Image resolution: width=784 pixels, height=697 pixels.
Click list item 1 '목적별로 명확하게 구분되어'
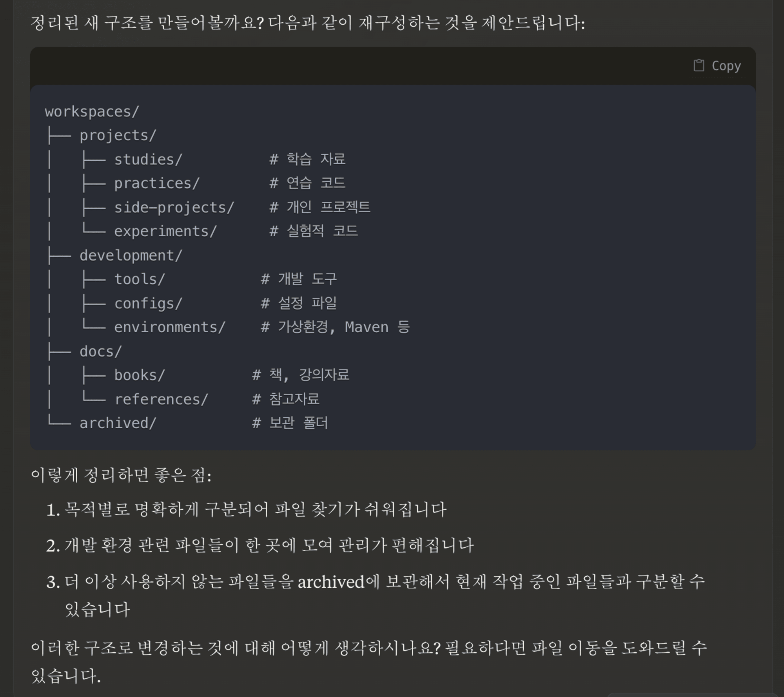167,510
